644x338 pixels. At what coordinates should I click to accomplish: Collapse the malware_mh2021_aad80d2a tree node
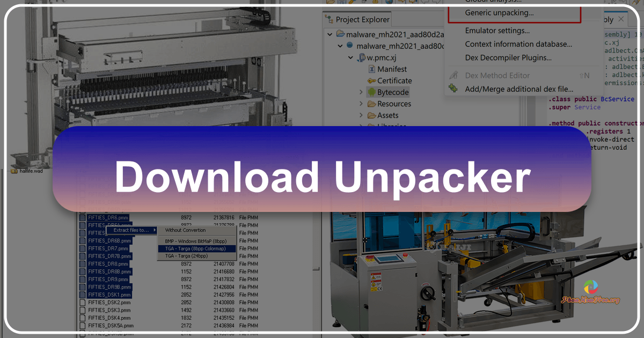click(330, 34)
